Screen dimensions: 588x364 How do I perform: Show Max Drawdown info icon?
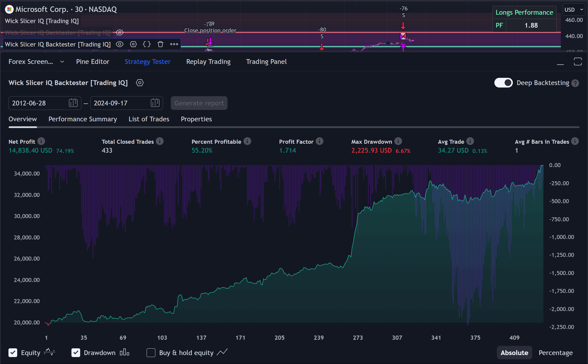(x=398, y=141)
